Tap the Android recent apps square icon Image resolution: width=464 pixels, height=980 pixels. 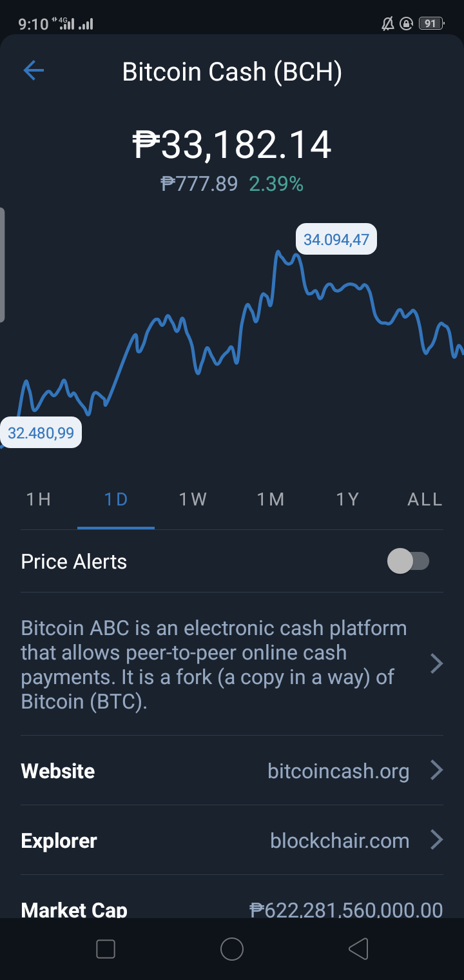click(105, 948)
